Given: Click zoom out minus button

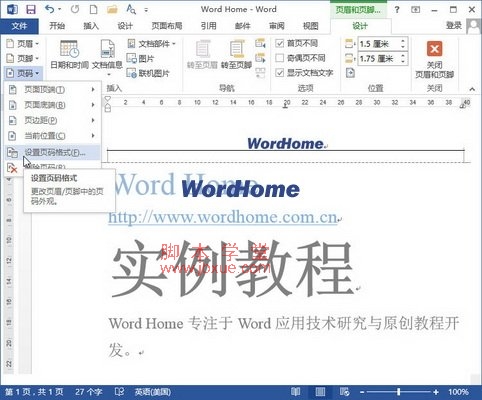Looking at the screenshot, I should coord(362,392).
